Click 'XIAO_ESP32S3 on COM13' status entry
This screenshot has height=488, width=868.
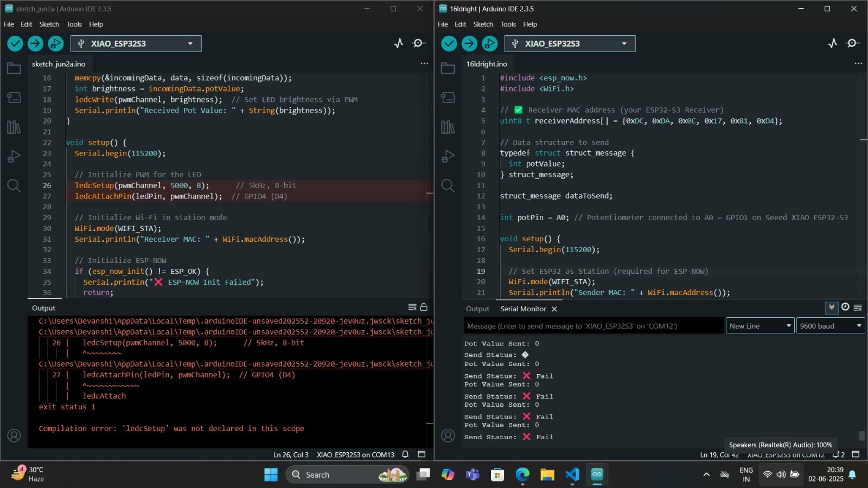(x=355, y=455)
